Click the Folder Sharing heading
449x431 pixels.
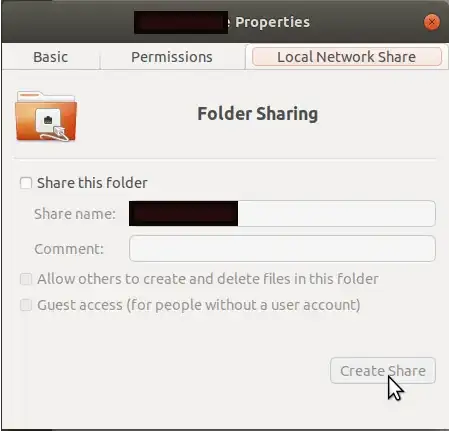(258, 114)
